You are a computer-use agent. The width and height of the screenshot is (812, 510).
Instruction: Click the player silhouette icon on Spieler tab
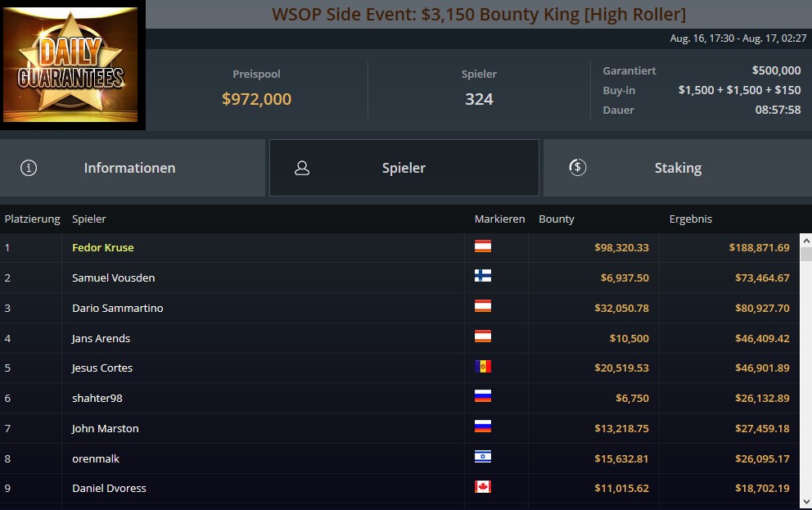[302, 168]
